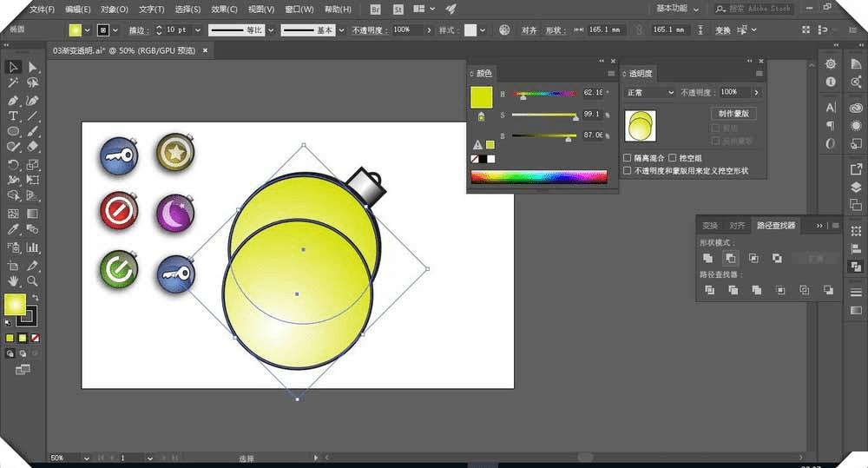Click the Minus Front shape mode icon

coord(731,258)
